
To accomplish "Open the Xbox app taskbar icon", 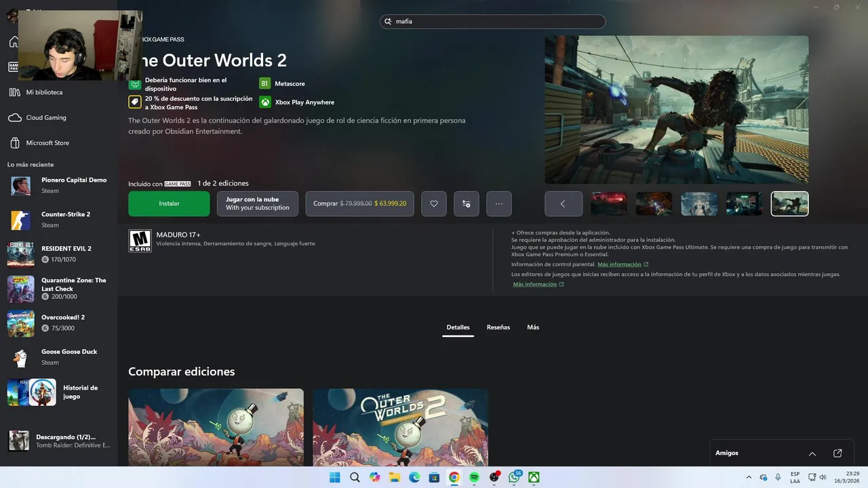I will [534, 477].
